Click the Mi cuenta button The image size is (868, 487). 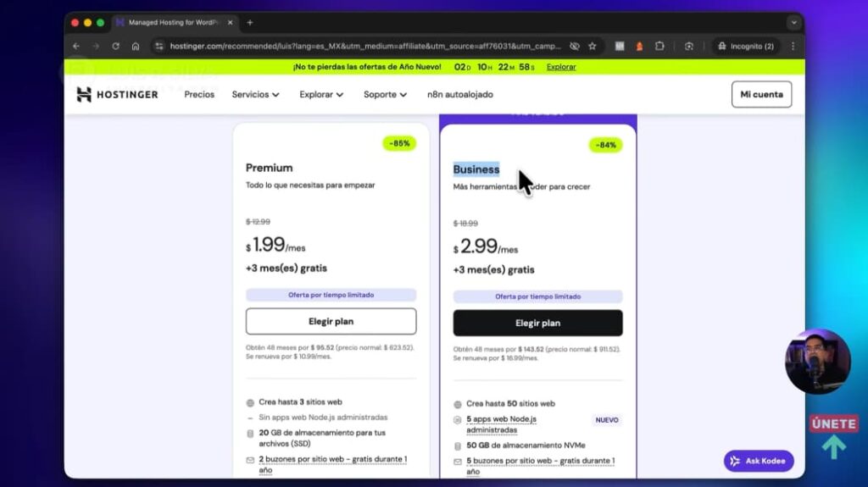[x=761, y=94]
